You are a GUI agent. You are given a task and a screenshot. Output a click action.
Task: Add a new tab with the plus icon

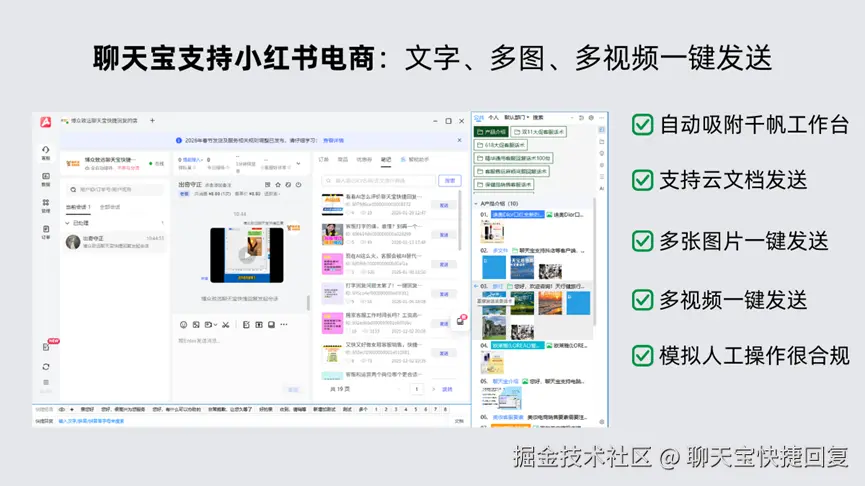click(x=152, y=120)
